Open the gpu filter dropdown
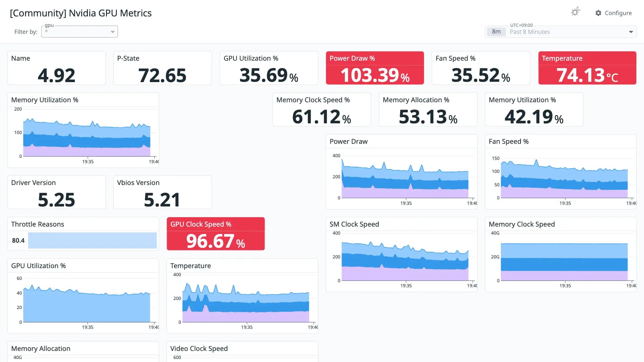Screen dimensions: 644x362 [x=113, y=32]
